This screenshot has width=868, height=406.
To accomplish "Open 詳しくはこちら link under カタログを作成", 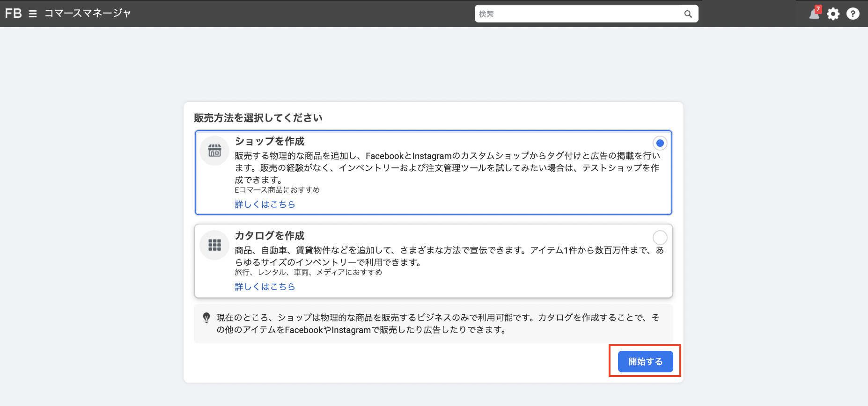I will (x=265, y=287).
